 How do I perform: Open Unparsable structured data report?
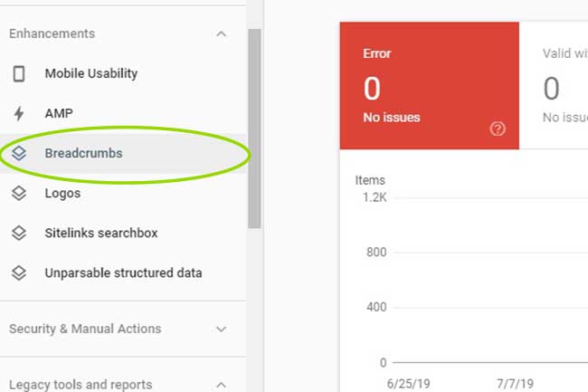pyautogui.click(x=123, y=272)
